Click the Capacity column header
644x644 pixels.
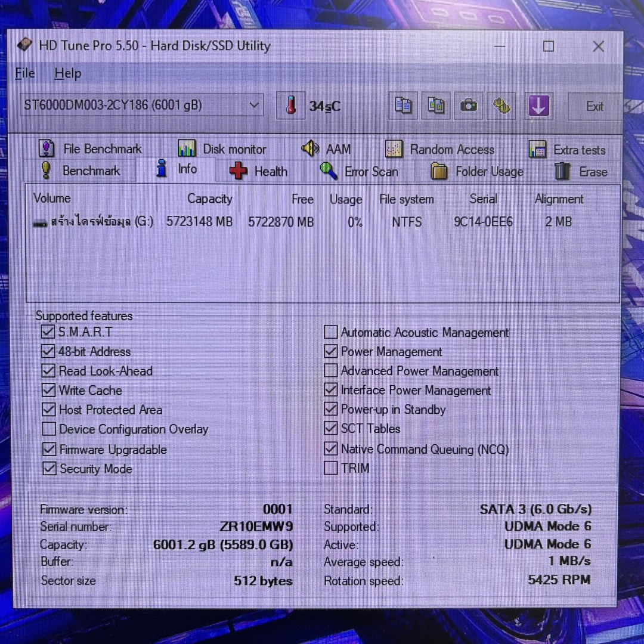209,199
